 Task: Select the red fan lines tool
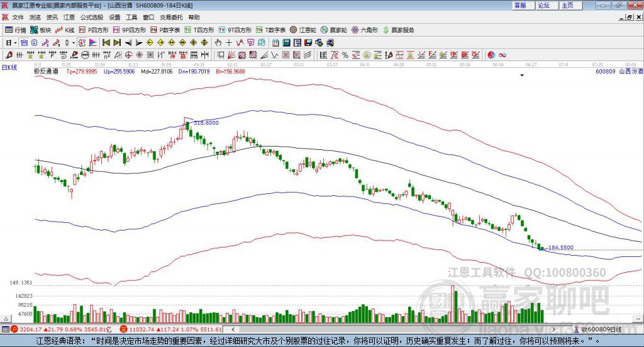pos(231,55)
